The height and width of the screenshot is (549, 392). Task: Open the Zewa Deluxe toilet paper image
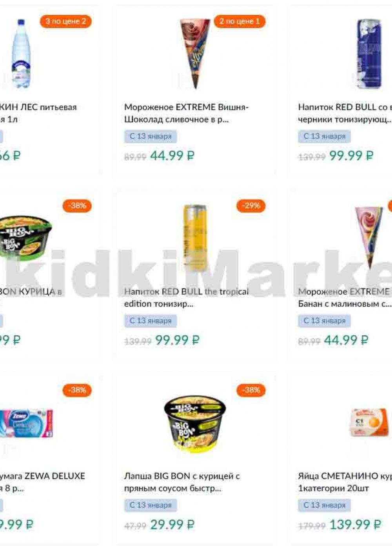pyautogui.click(x=26, y=424)
